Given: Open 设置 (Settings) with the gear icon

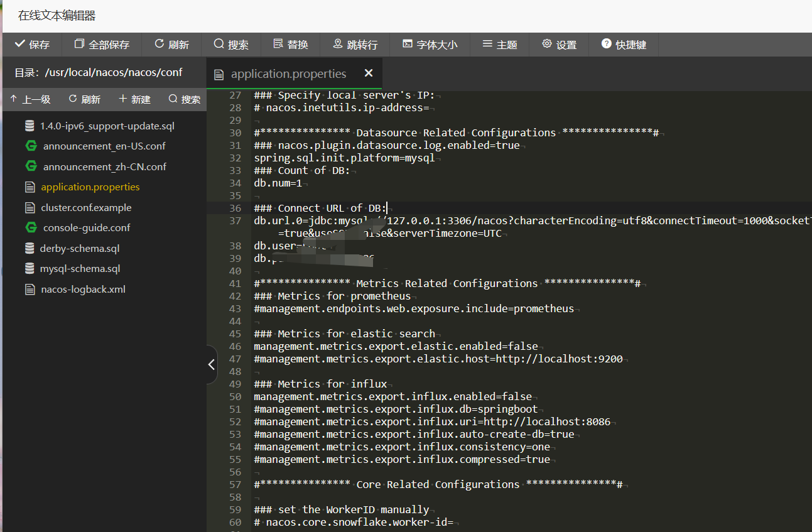Looking at the screenshot, I should (559, 45).
